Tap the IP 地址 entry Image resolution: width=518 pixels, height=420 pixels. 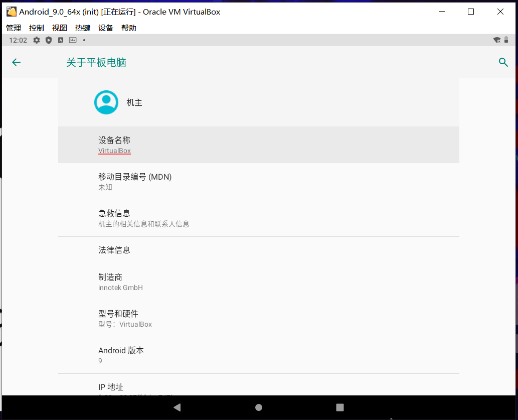click(x=259, y=384)
